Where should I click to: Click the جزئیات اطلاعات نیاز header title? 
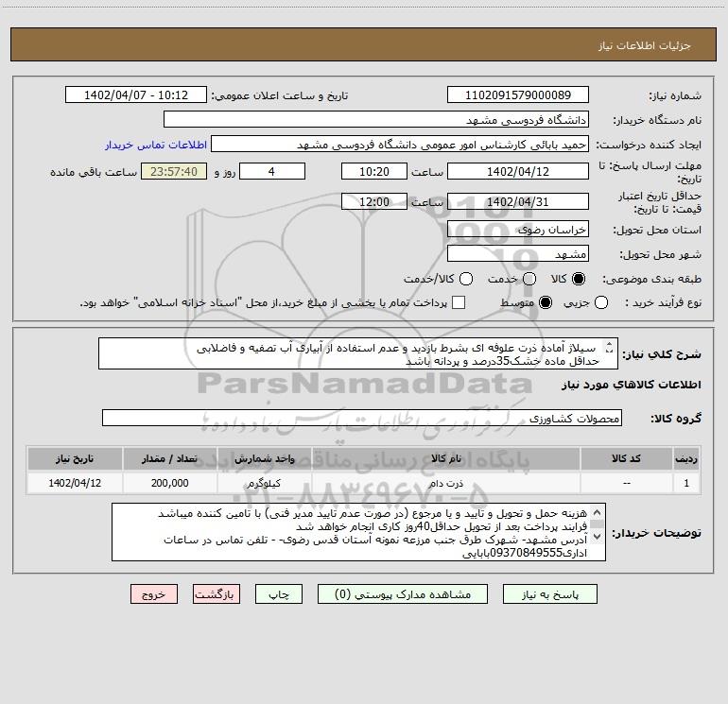pos(644,45)
